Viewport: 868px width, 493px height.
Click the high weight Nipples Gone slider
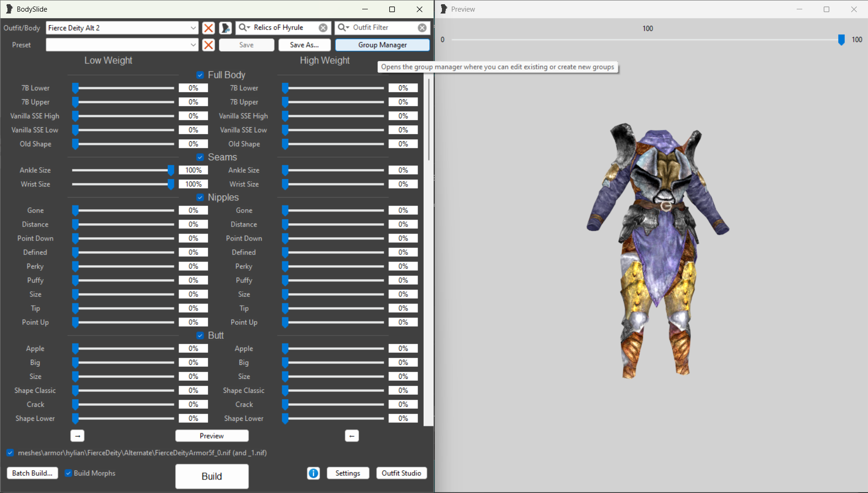[x=333, y=211]
